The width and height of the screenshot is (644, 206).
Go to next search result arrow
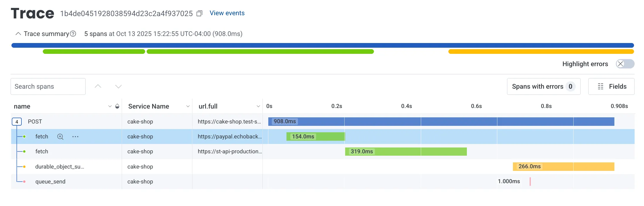118,86
